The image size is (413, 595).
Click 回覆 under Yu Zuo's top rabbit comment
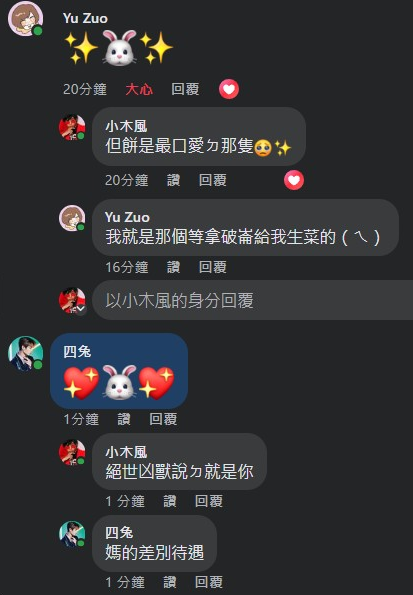point(185,90)
